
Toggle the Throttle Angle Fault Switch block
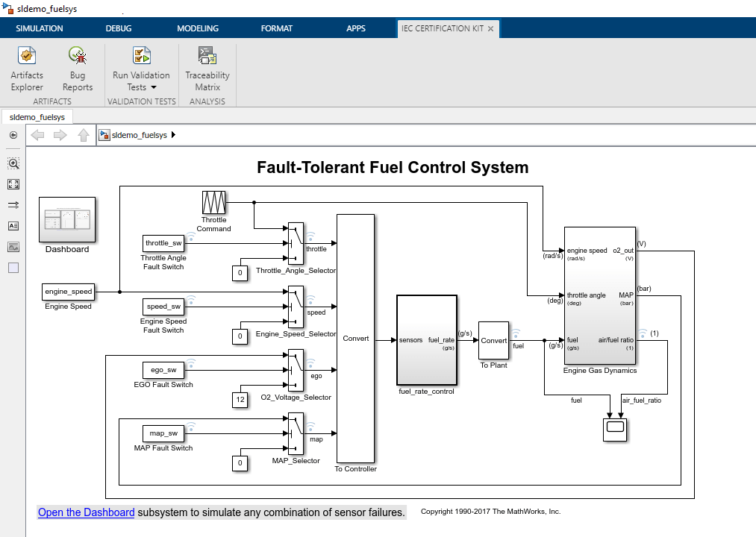coord(163,243)
